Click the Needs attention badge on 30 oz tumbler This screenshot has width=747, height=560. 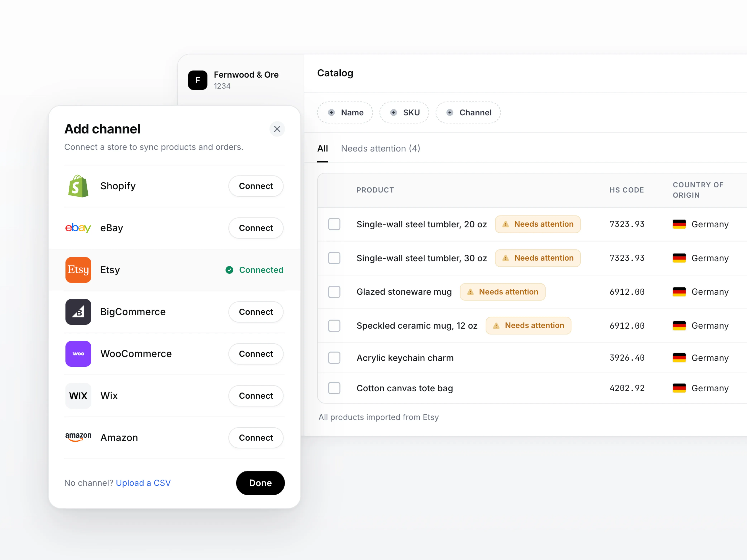[538, 258]
